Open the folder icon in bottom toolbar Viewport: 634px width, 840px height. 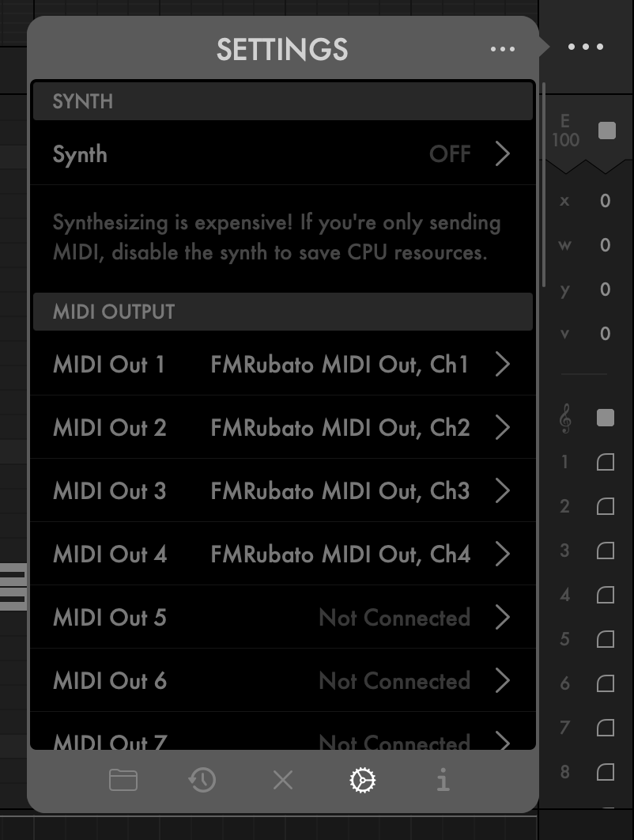click(x=123, y=781)
